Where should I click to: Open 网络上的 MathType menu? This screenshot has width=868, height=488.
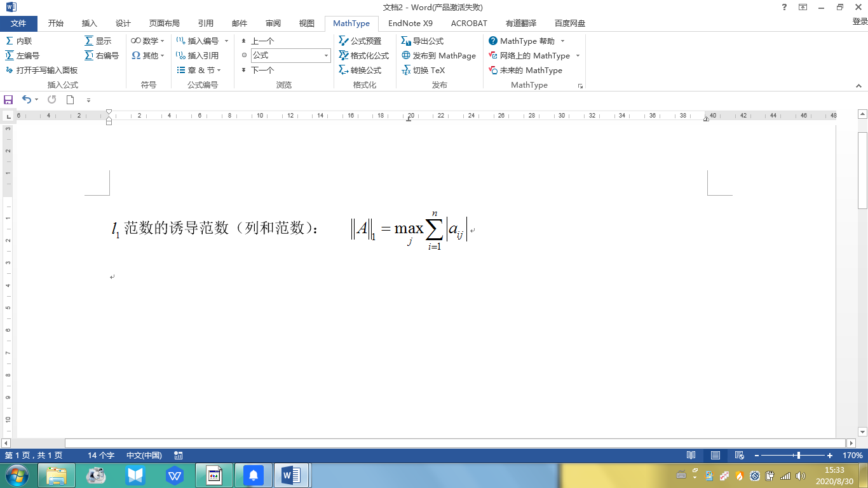click(534, 56)
